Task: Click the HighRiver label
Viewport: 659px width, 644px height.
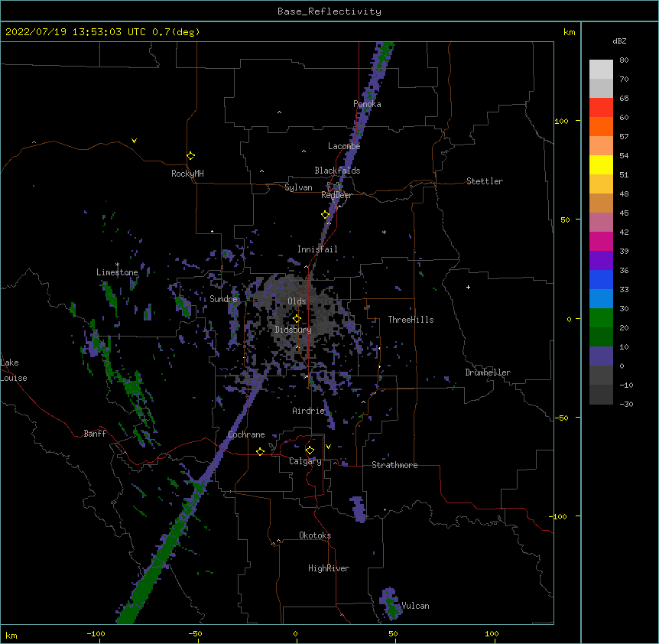Action: (x=329, y=568)
